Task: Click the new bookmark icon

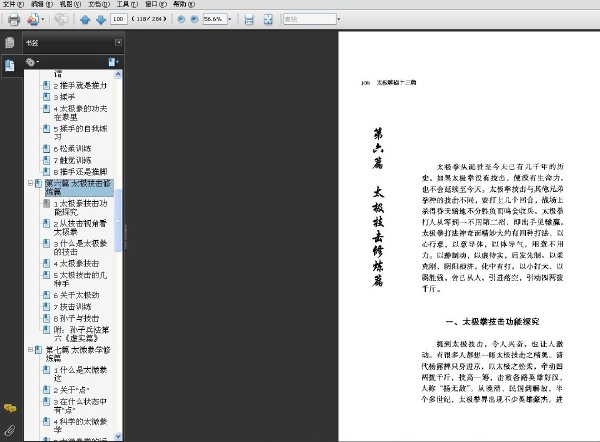Action: pos(113,62)
